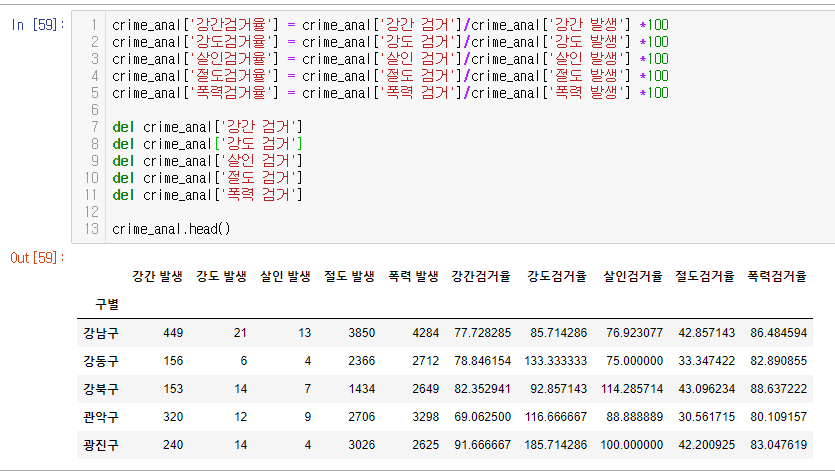The height and width of the screenshot is (476, 835).
Task: Click the 133.333333 value in the 강동구 row
Action: 557,359
